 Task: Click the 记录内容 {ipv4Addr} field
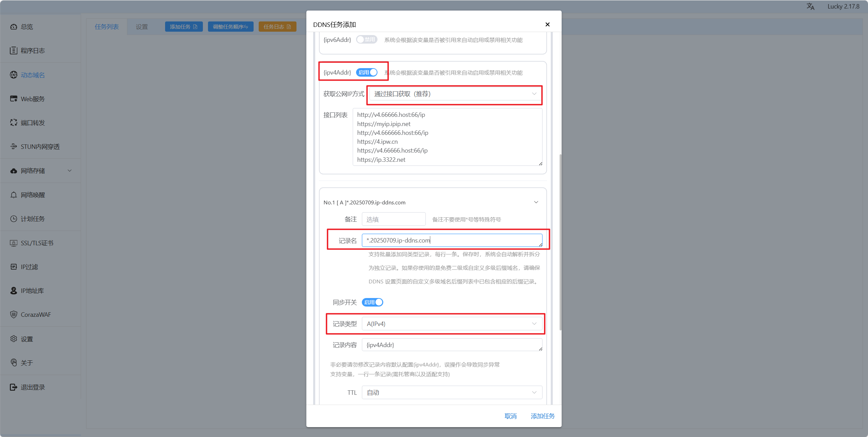[x=452, y=345]
